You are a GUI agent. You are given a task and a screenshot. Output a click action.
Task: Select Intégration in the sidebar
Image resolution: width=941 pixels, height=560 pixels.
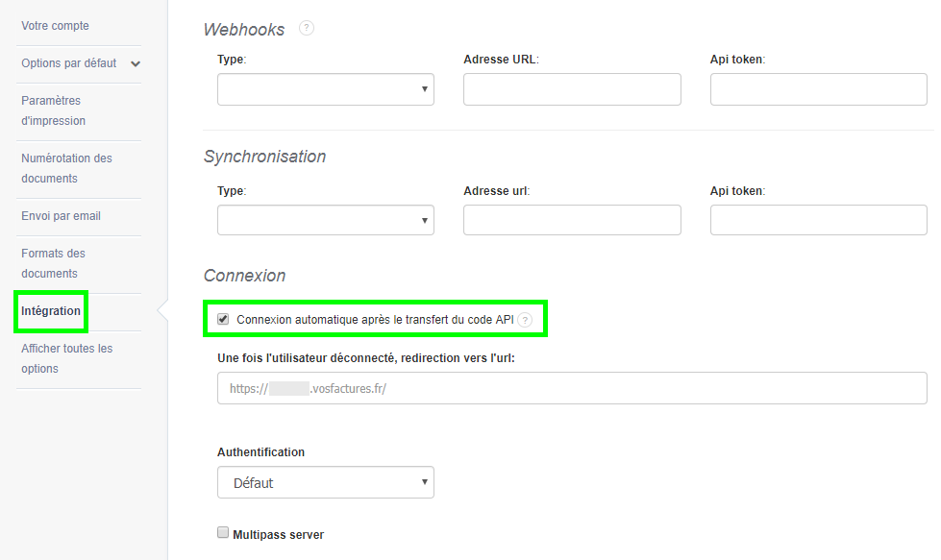click(50, 310)
